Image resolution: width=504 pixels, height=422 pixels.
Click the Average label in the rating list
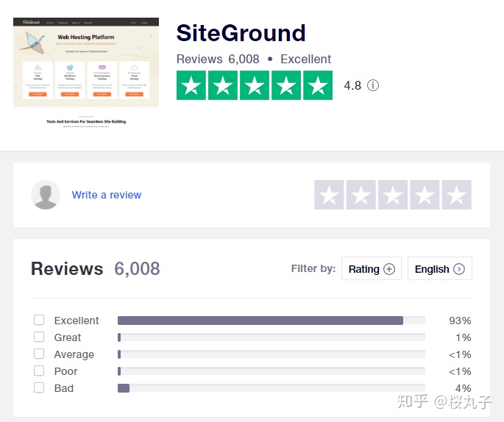click(x=74, y=354)
